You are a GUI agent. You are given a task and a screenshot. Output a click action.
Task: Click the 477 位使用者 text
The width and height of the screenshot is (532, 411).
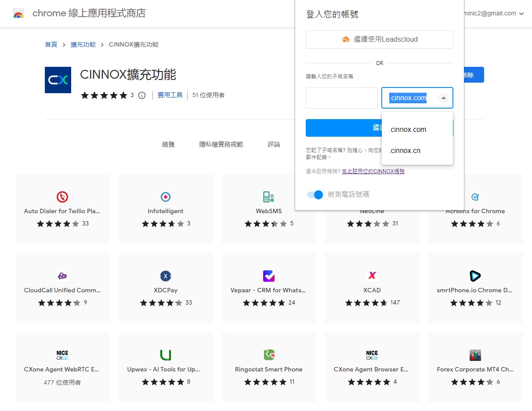coord(62,382)
